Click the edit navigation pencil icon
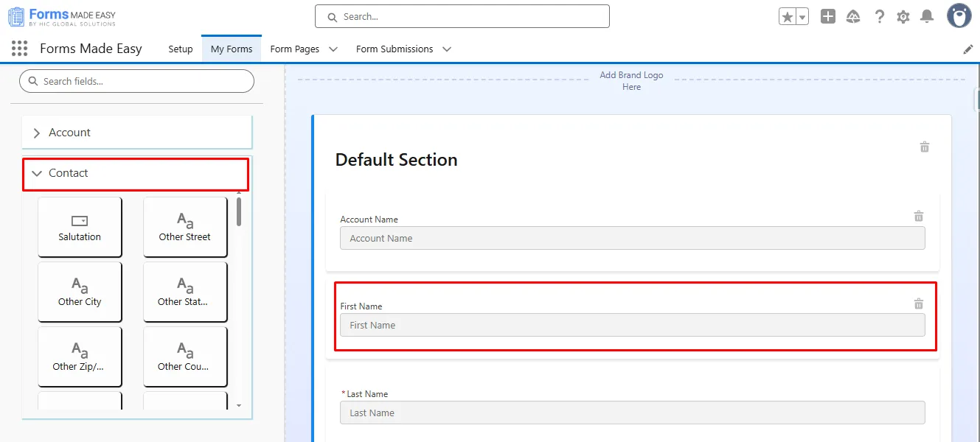The height and width of the screenshot is (442, 980). [x=968, y=49]
